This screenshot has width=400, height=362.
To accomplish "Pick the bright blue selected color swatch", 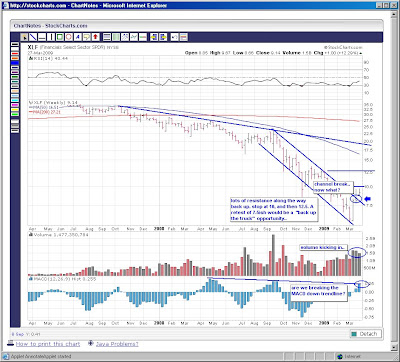I will (15, 63).
